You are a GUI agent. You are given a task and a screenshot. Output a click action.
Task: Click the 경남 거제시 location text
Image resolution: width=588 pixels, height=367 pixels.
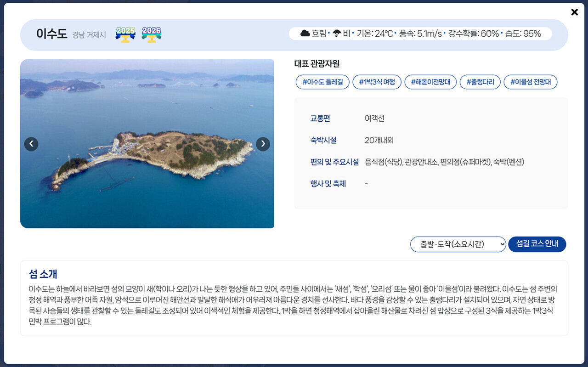coord(89,35)
